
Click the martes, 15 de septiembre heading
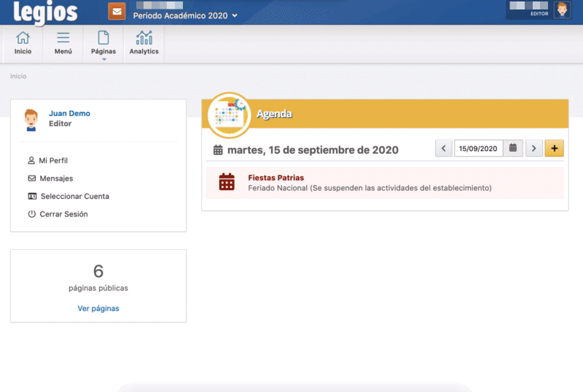(313, 150)
